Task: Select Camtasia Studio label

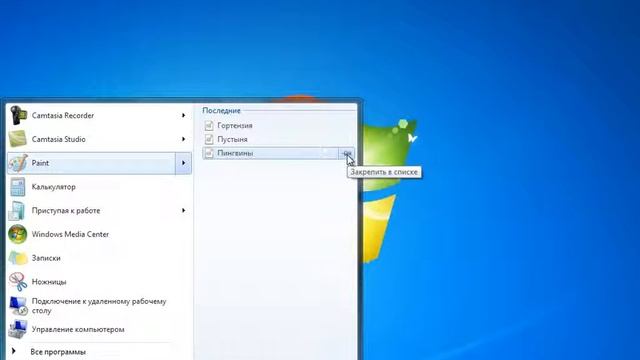Action: [x=59, y=139]
